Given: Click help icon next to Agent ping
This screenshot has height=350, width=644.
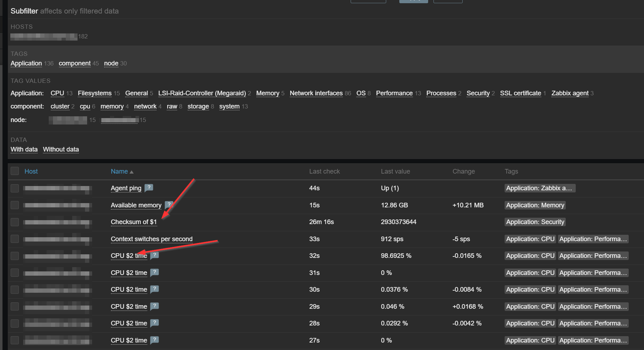Looking at the screenshot, I should [149, 187].
